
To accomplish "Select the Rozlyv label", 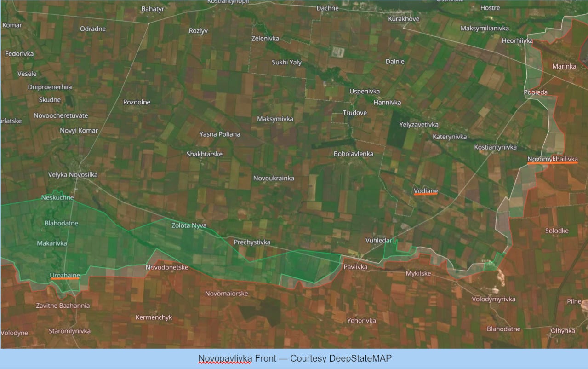I will click(198, 31).
